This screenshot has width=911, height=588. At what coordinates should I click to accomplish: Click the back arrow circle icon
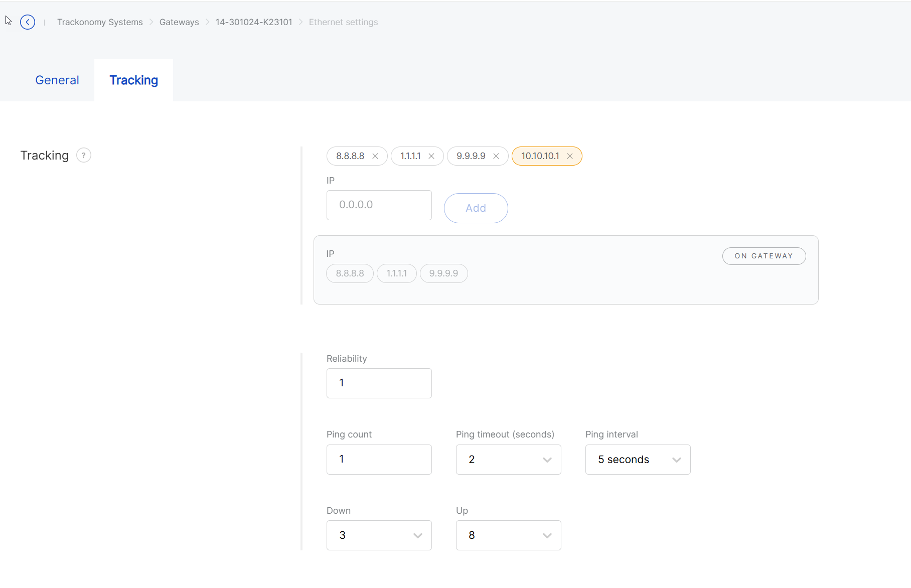(x=28, y=22)
